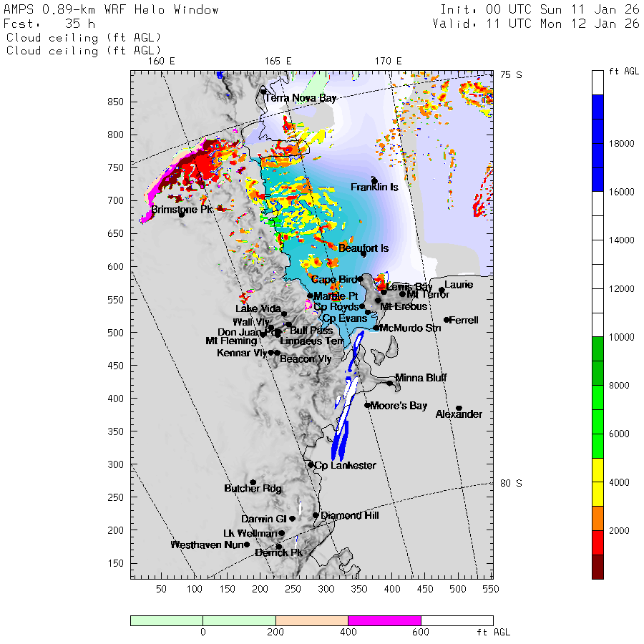
Task: Select the Minna Bluff location dot
Action: pos(389,384)
